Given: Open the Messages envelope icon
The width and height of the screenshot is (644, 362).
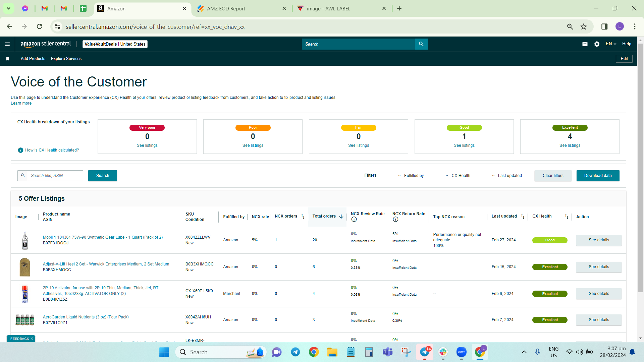Looking at the screenshot, I should pyautogui.click(x=585, y=44).
